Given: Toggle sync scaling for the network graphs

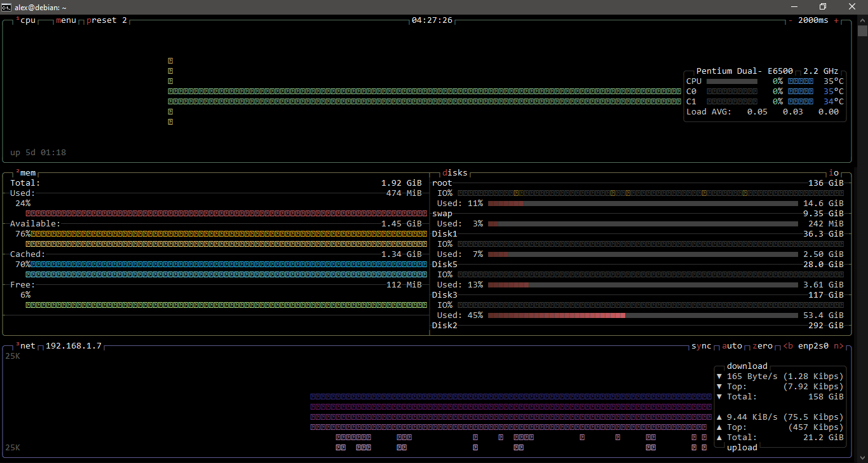Looking at the screenshot, I should click(x=702, y=345).
